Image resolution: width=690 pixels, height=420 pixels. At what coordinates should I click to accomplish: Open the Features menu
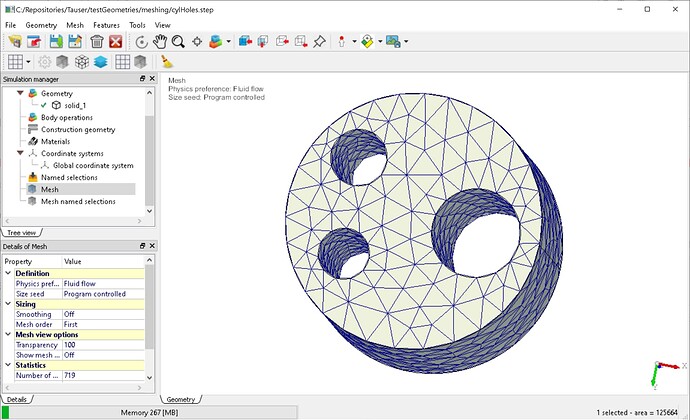(x=106, y=25)
